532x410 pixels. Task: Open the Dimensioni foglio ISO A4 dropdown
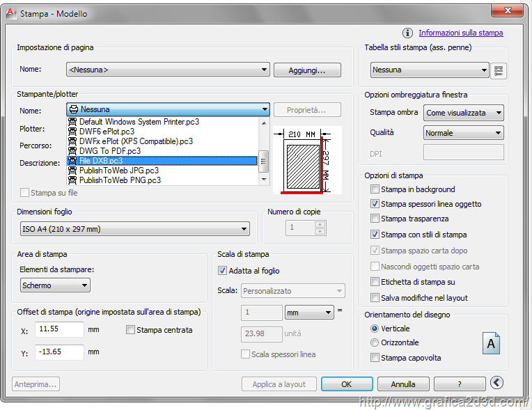pyautogui.click(x=134, y=229)
